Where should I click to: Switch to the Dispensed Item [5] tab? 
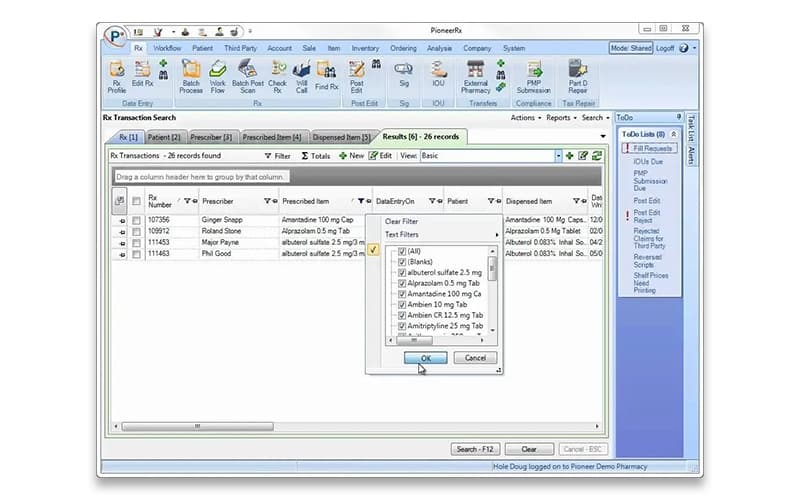[x=341, y=137]
